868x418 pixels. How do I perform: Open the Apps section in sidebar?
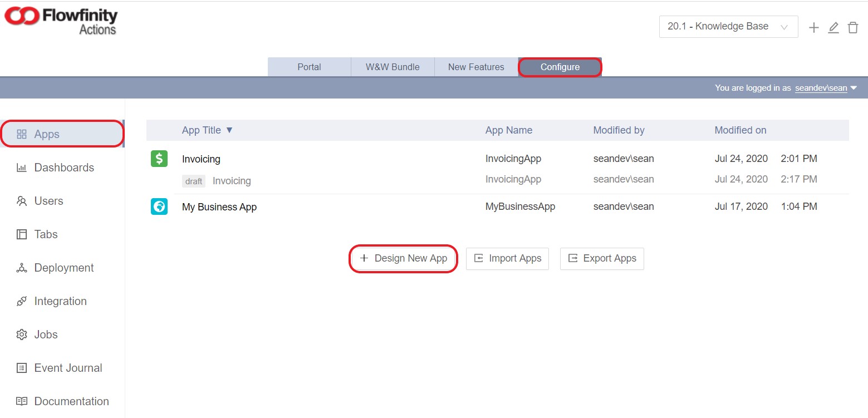(x=61, y=134)
